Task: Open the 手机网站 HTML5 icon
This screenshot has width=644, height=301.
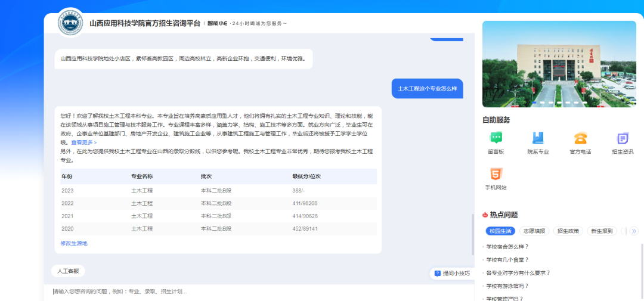Action: (x=496, y=175)
